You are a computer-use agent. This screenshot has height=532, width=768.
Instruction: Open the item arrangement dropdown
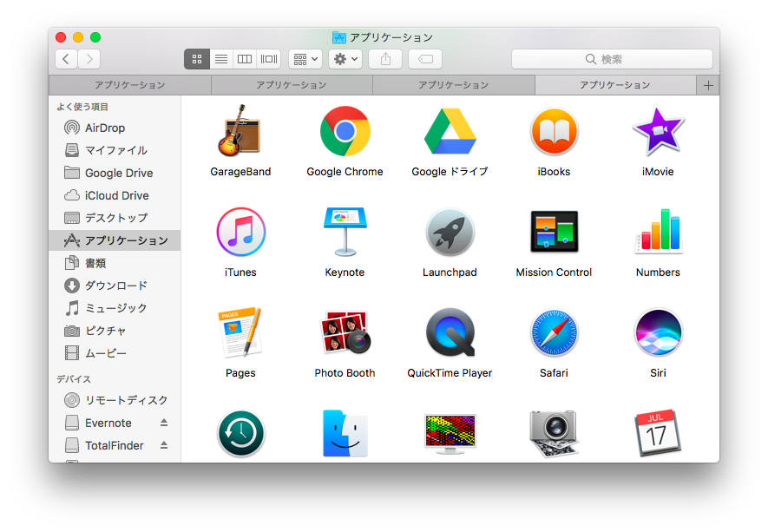pyautogui.click(x=305, y=59)
